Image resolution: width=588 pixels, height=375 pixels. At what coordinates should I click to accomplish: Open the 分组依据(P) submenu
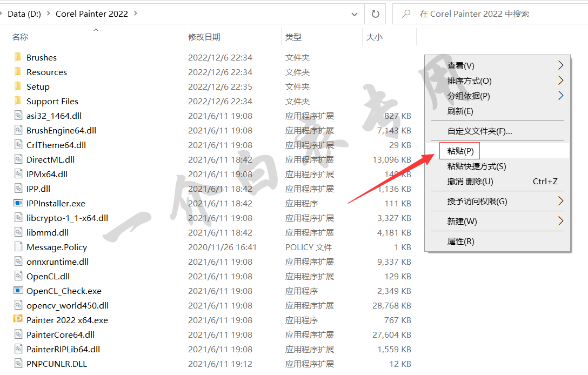[498, 96]
